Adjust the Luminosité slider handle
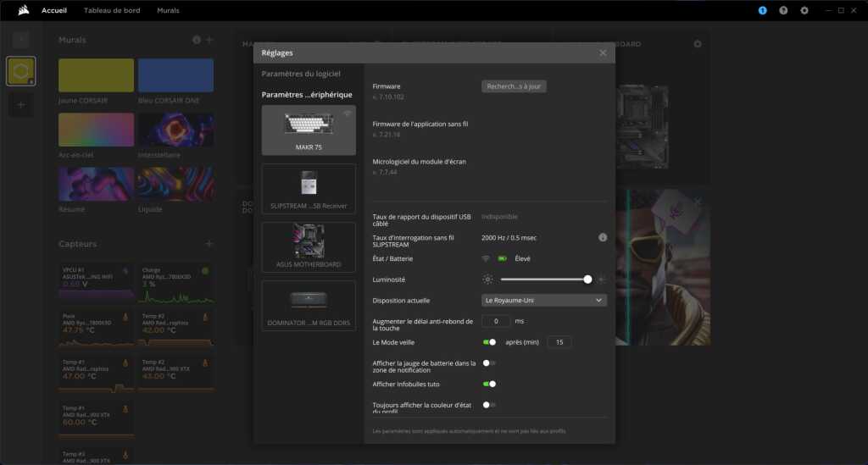Screen dimensions: 868x465 [587, 280]
